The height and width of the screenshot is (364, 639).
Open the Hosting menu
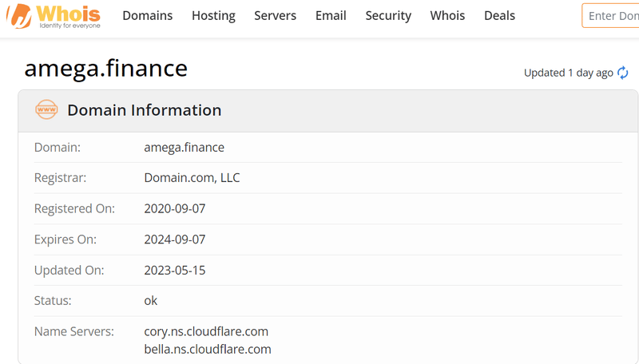tap(213, 15)
